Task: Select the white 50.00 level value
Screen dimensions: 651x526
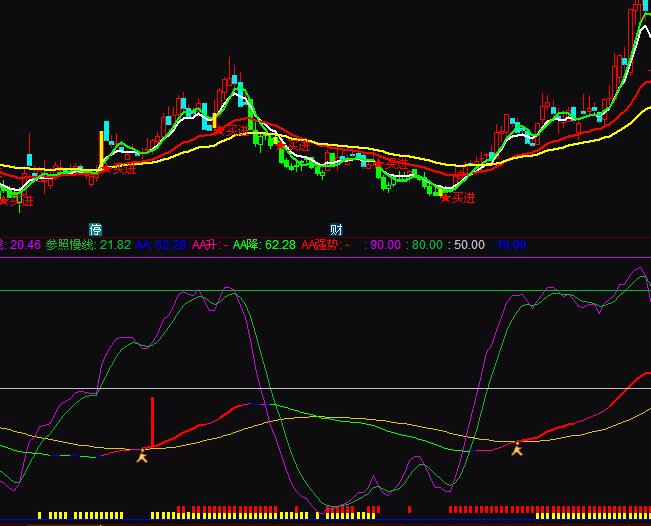Action: tap(469, 244)
